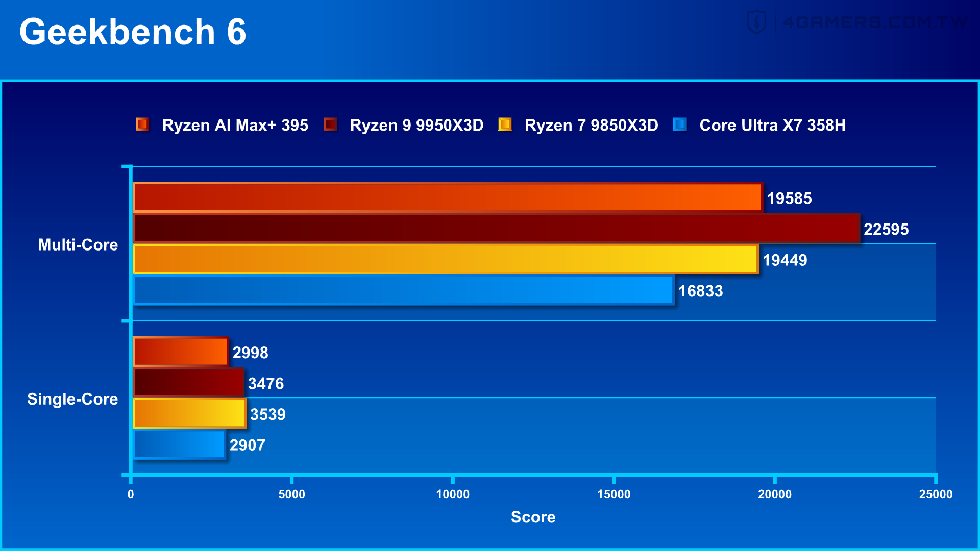
Task: Click the 4GAMERS.COM.TW watermark text
Action: pyautogui.click(x=875, y=22)
